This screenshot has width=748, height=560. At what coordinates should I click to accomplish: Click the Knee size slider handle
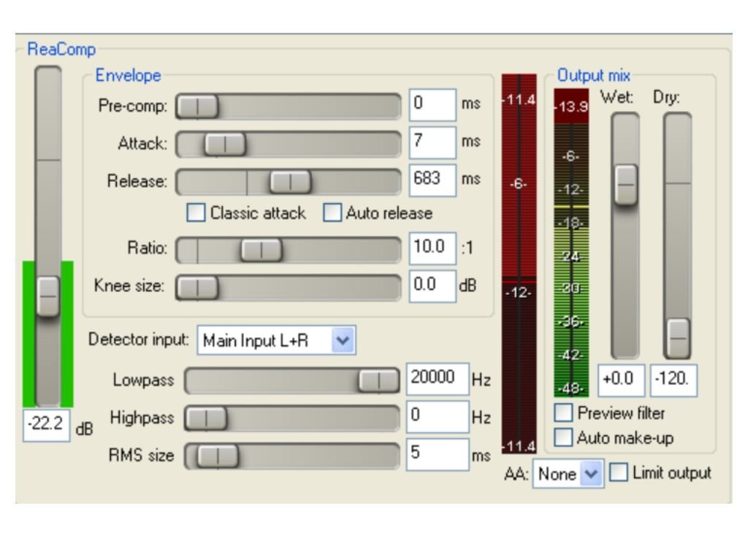[197, 288]
